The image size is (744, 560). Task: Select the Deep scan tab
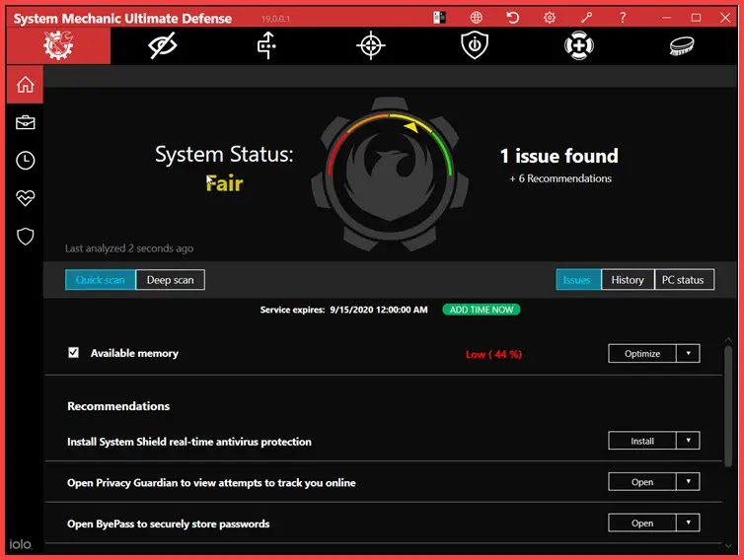(x=171, y=280)
